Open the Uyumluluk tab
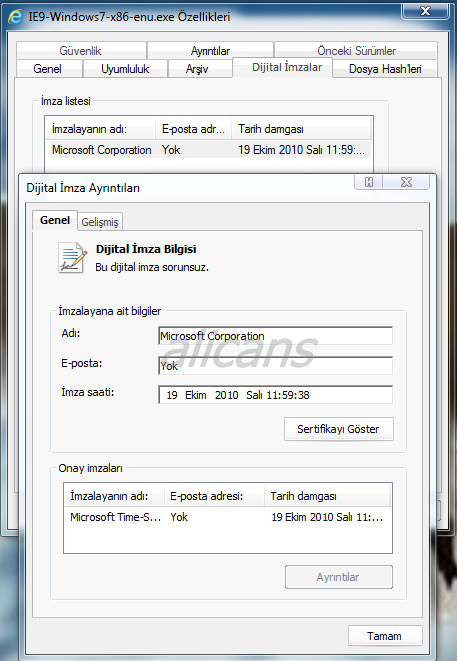The image size is (457, 661). pos(125,69)
